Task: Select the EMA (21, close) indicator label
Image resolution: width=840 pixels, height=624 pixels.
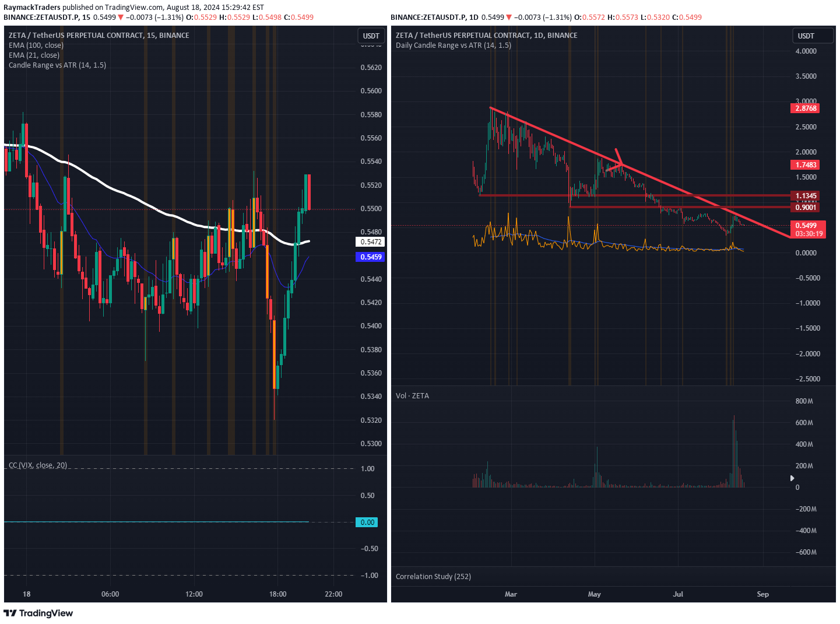Action: pyautogui.click(x=34, y=55)
